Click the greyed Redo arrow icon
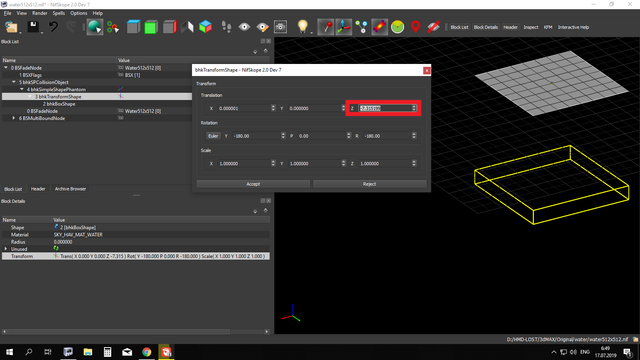640x360 pixels. click(x=71, y=27)
